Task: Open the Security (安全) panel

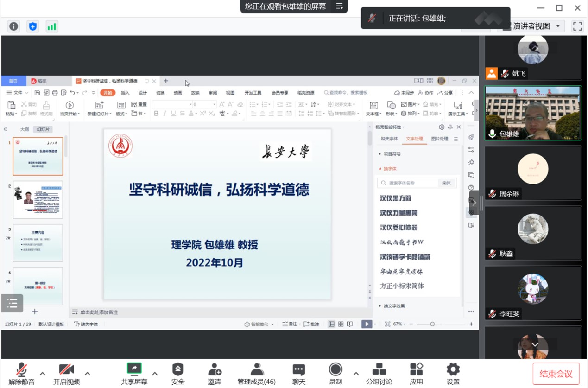Action: tap(178, 374)
